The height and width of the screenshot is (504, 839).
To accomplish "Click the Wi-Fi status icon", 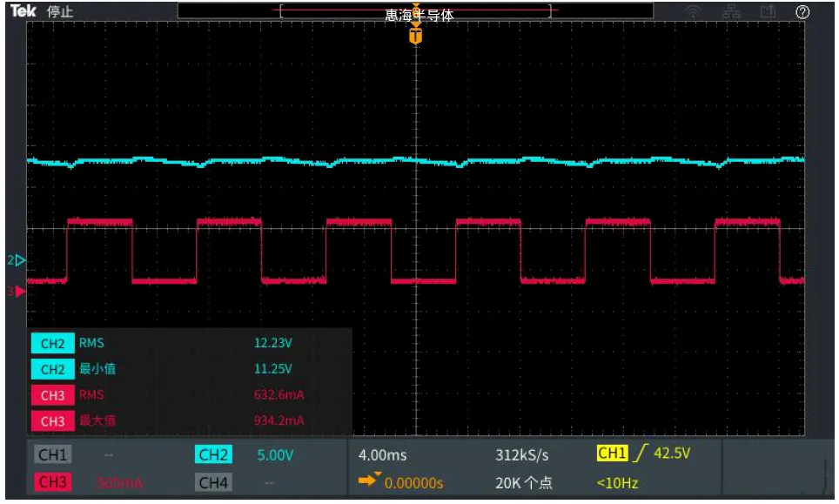I will [x=694, y=12].
